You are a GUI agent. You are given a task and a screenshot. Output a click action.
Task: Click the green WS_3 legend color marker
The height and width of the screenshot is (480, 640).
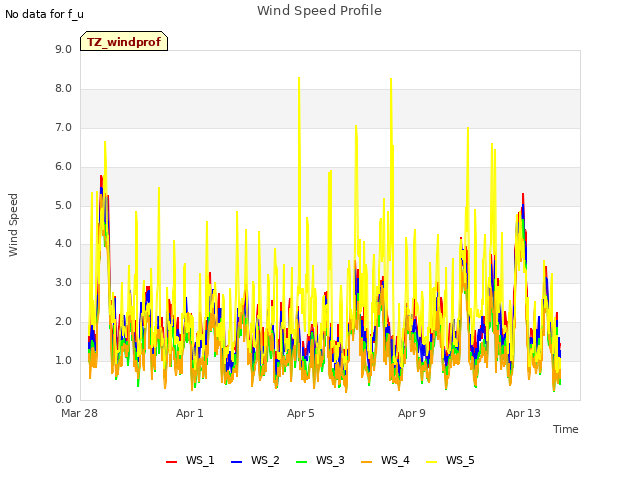(301, 462)
